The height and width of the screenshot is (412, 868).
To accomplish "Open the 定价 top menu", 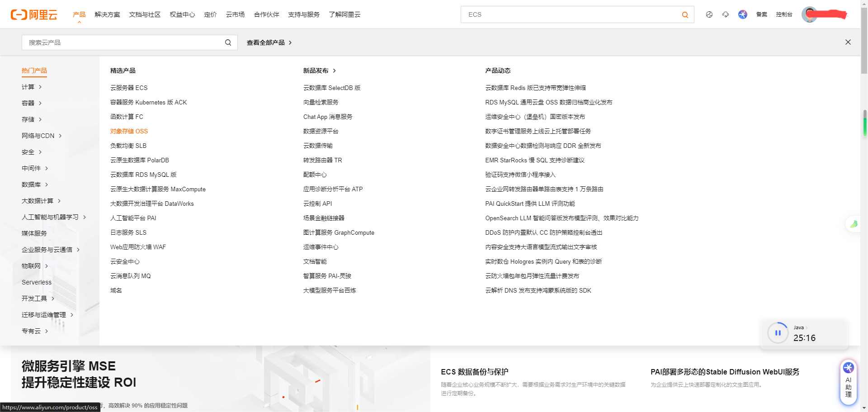I will pos(210,14).
